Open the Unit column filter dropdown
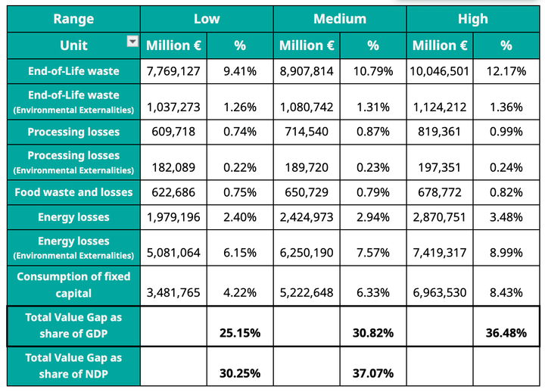The image size is (545, 392). (132, 42)
